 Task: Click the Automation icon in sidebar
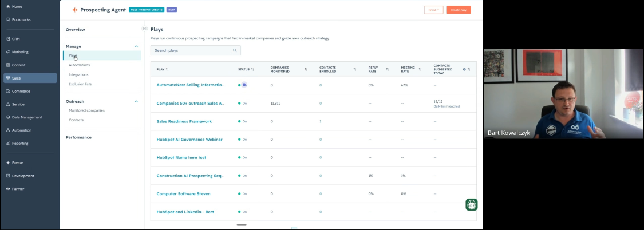[x=8, y=130]
